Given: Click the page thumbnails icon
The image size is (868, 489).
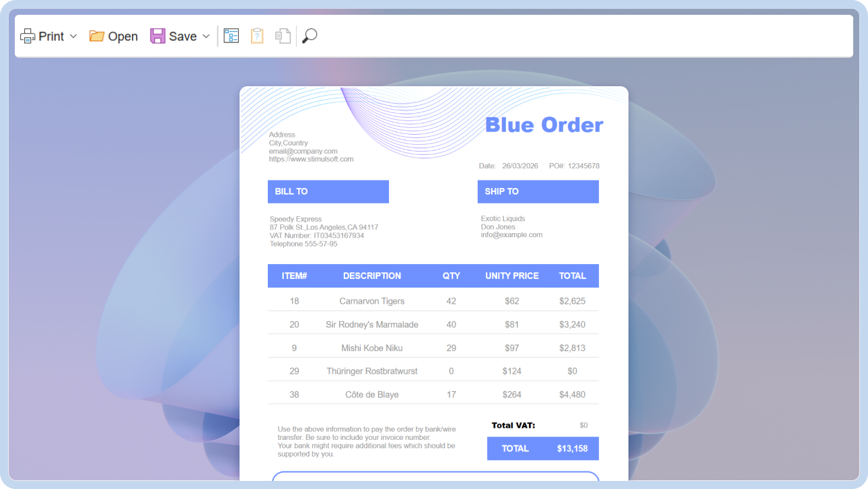Looking at the screenshot, I should 283,35.
